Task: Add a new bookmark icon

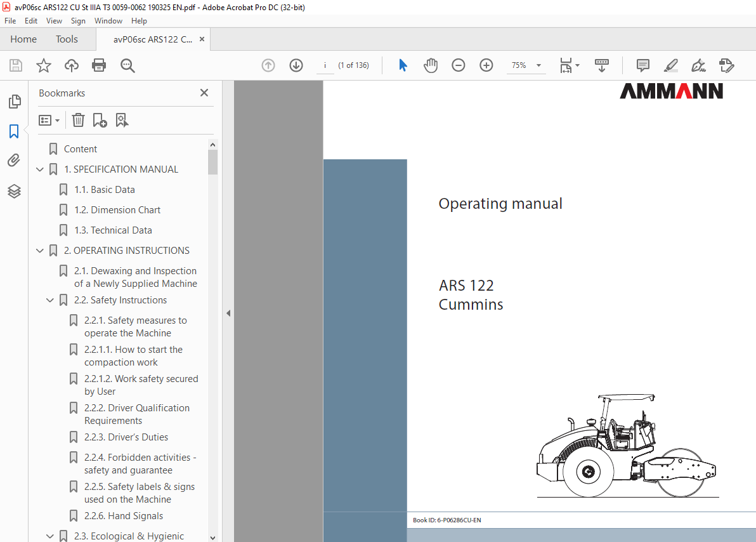Action: click(100, 120)
